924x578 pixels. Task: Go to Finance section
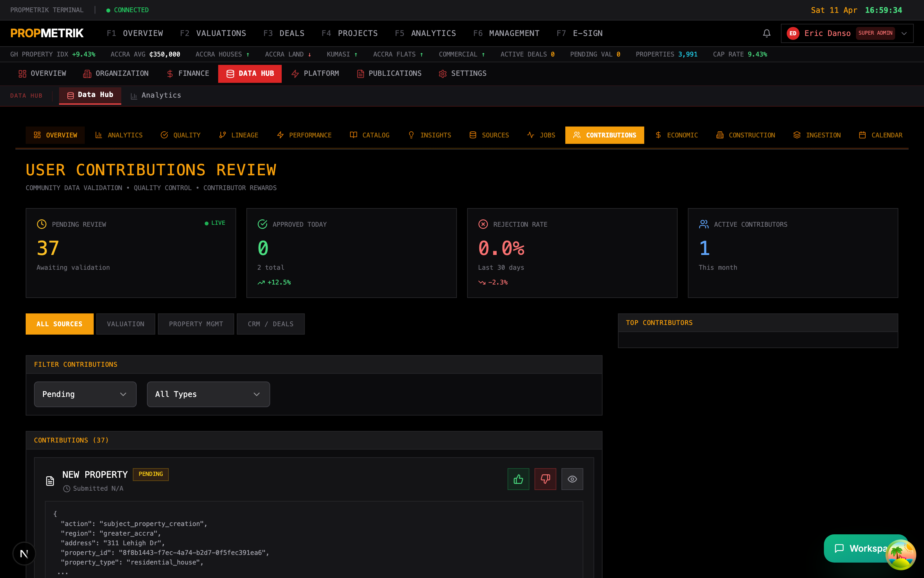pyautogui.click(x=188, y=74)
